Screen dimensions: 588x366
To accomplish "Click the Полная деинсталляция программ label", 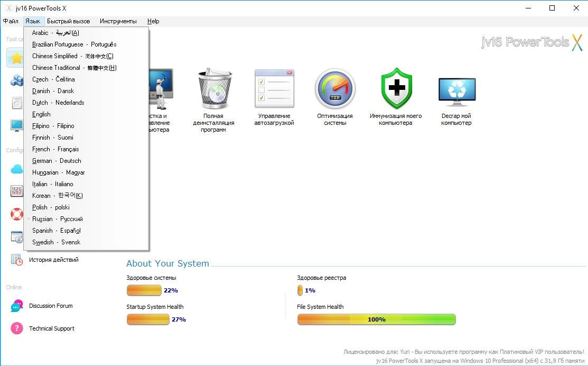I will pos(213,123).
